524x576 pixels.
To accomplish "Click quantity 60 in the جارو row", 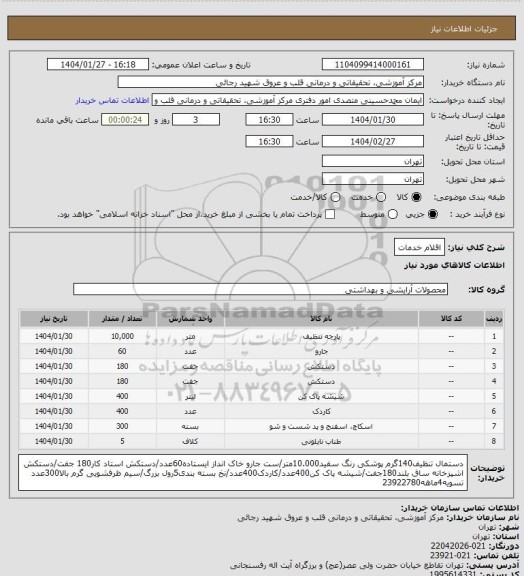I will pos(122,352).
